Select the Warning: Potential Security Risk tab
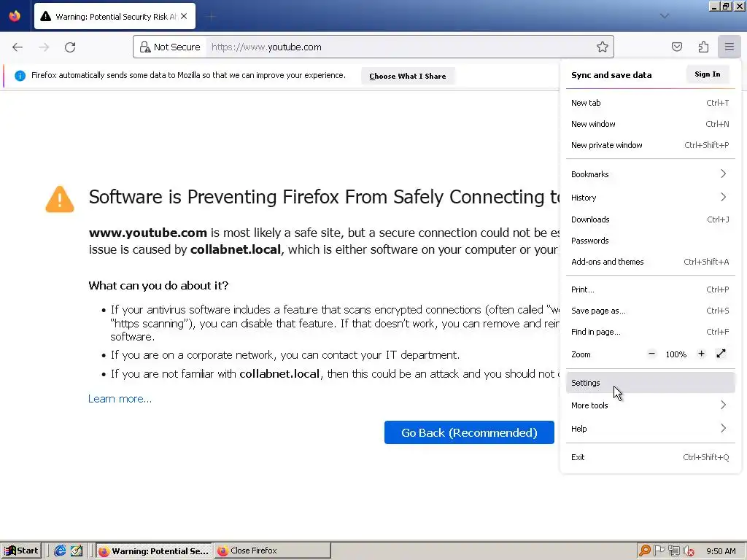The width and height of the screenshot is (747, 560). coord(115,16)
